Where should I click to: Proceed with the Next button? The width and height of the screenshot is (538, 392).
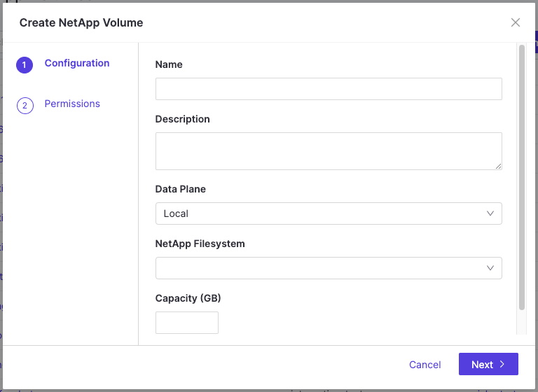point(488,364)
